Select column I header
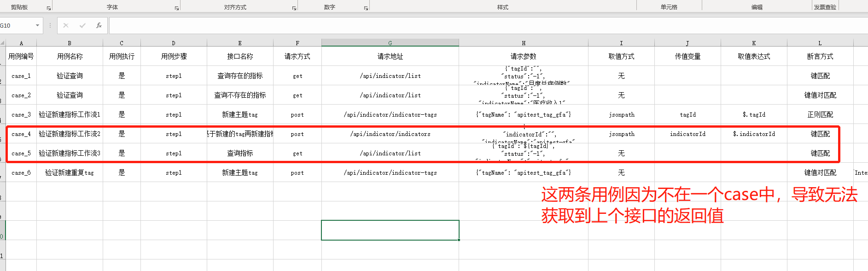The height and width of the screenshot is (271, 868). point(621,43)
